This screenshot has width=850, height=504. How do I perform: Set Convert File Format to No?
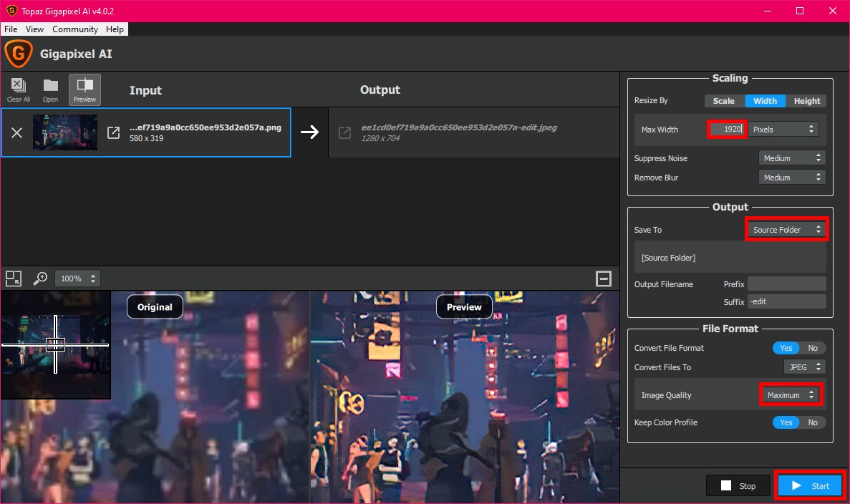click(813, 348)
